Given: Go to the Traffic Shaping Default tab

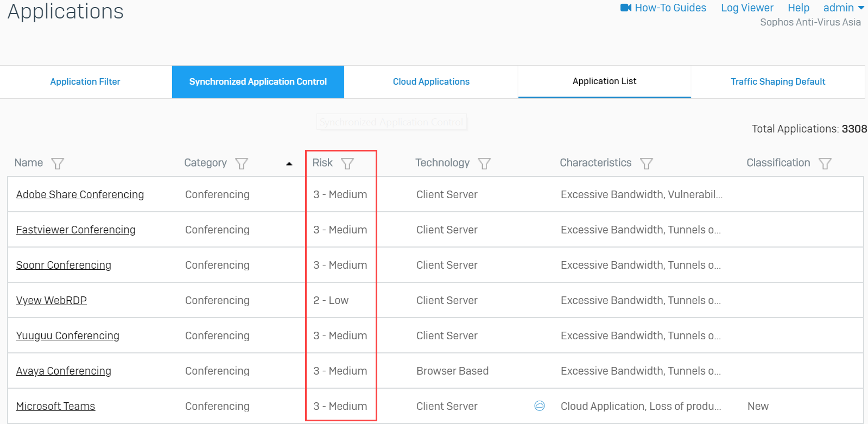Looking at the screenshot, I should (x=777, y=81).
